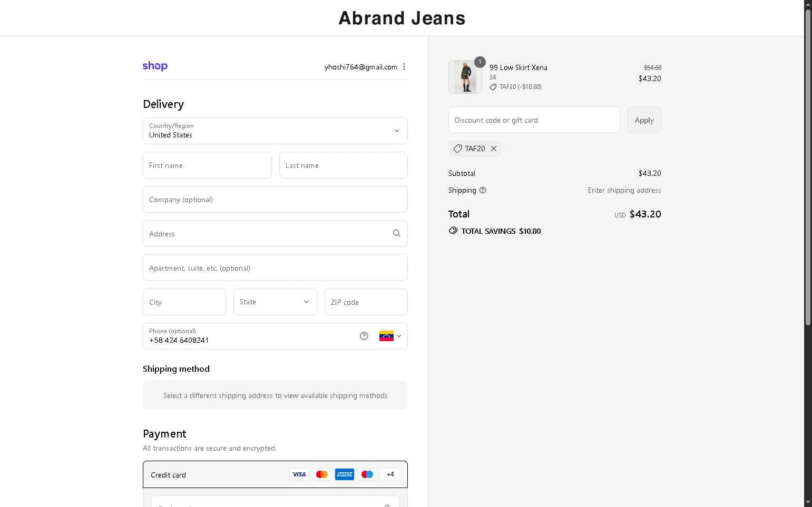Click the Delivery heading
The image size is (812, 507).
click(163, 104)
